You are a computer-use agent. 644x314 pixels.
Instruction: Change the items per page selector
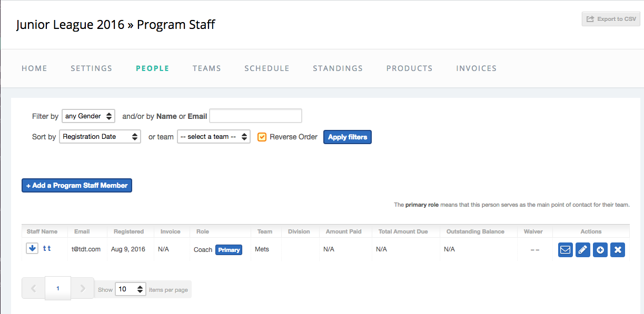(130, 289)
